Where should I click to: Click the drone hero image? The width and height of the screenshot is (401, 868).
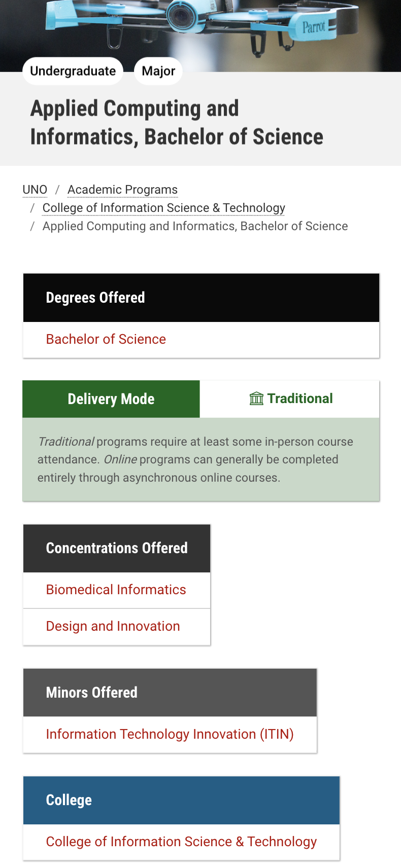click(203, 25)
